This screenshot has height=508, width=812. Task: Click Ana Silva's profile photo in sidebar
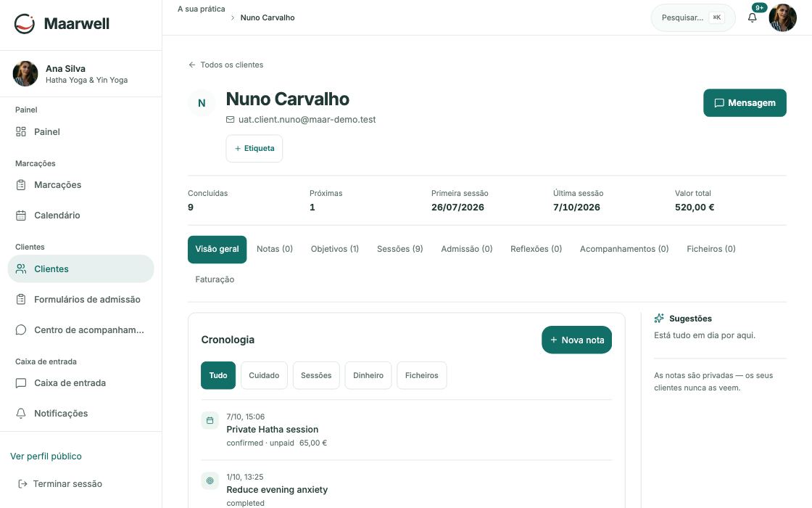tap(25, 73)
